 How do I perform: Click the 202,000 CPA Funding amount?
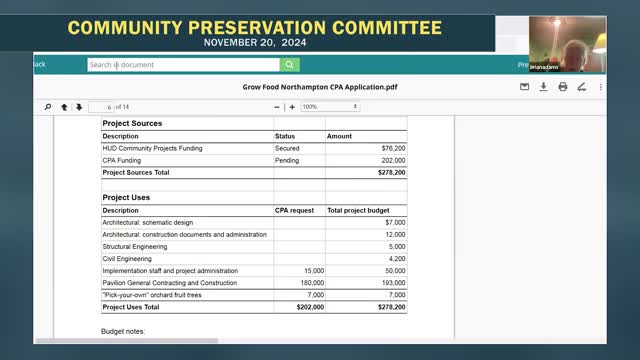[393, 160]
